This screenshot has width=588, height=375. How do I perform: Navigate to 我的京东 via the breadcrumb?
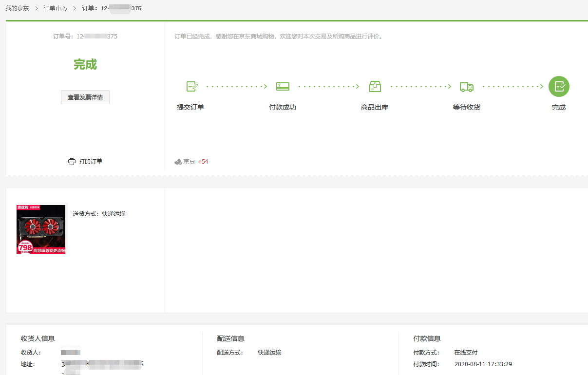point(16,8)
